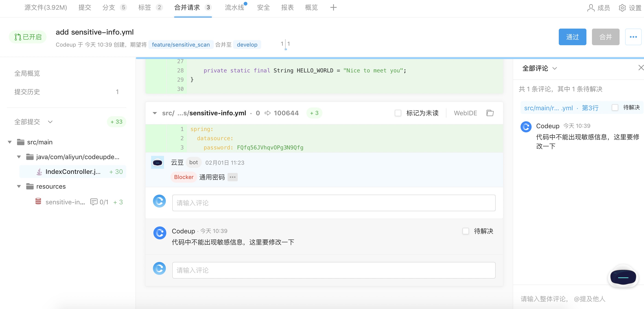Expand the 通用密码 ellipsis details
Viewport: 644px width, 309px height.
point(232,177)
